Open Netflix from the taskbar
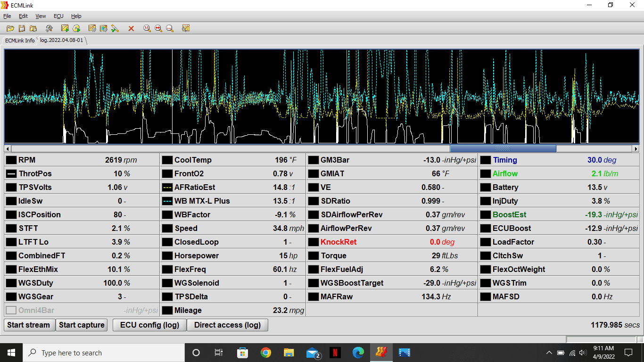This screenshot has width=644, height=362. tap(335, 353)
